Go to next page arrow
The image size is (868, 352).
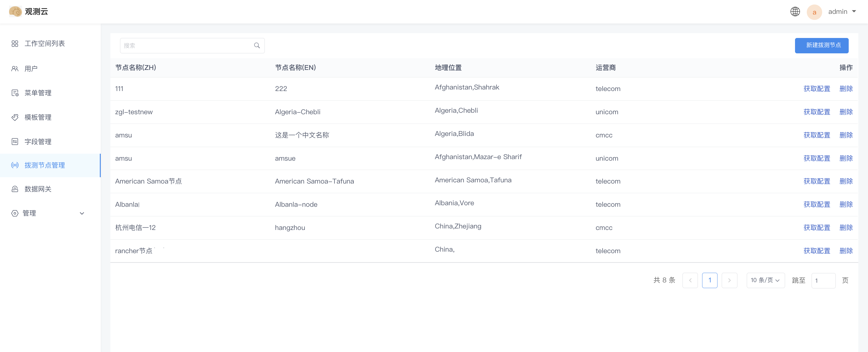(729, 280)
